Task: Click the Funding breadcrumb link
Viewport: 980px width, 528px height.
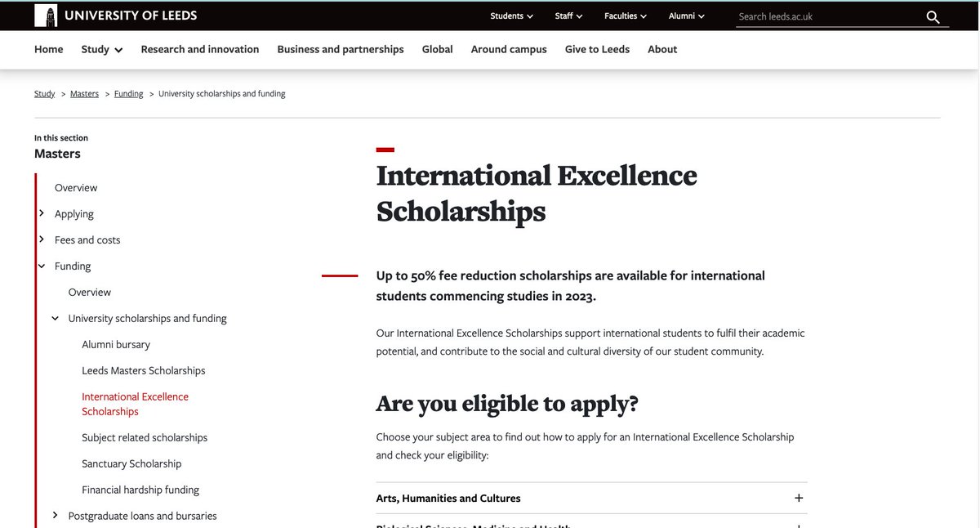Action: pos(128,94)
